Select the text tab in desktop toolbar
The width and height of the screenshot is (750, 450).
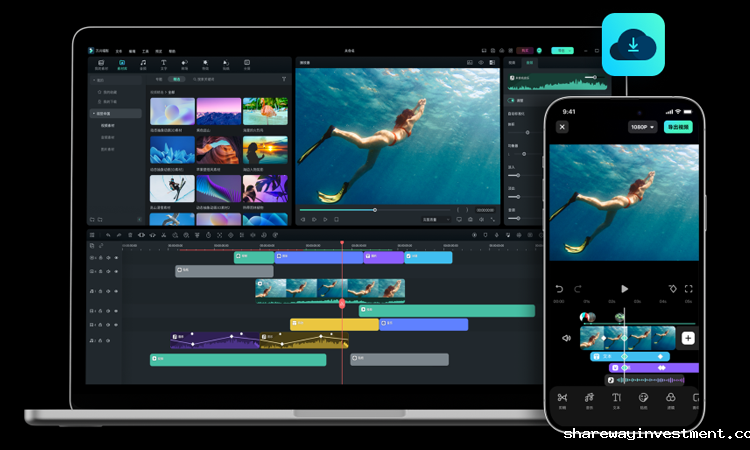click(164, 64)
